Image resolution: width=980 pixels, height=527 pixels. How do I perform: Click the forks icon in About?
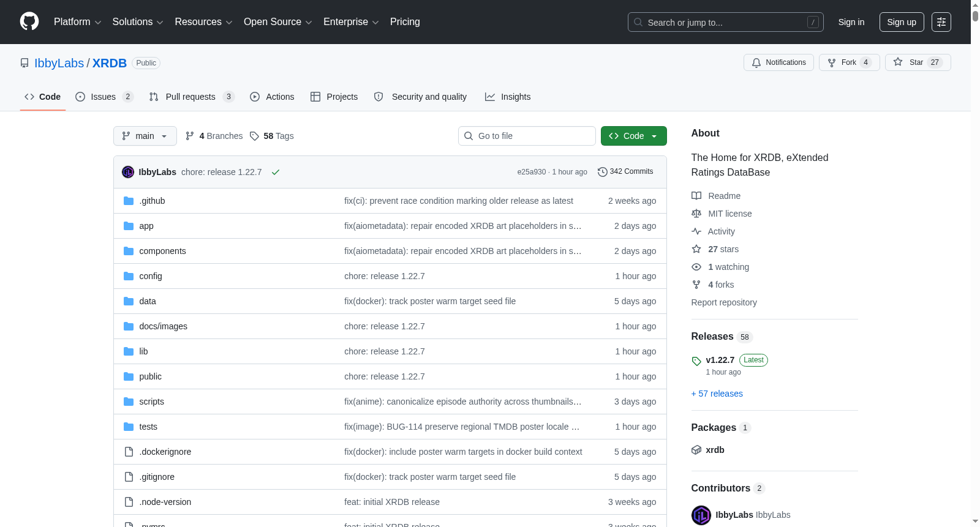[x=696, y=285]
